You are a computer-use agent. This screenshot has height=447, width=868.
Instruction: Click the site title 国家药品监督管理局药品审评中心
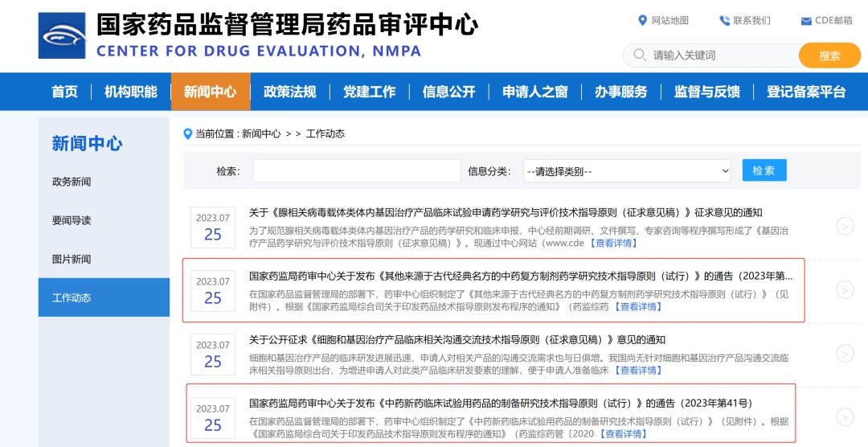[287, 24]
